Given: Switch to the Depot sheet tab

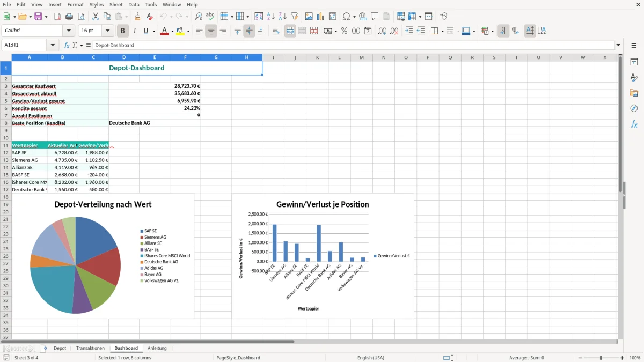Looking at the screenshot, I should [60, 348].
